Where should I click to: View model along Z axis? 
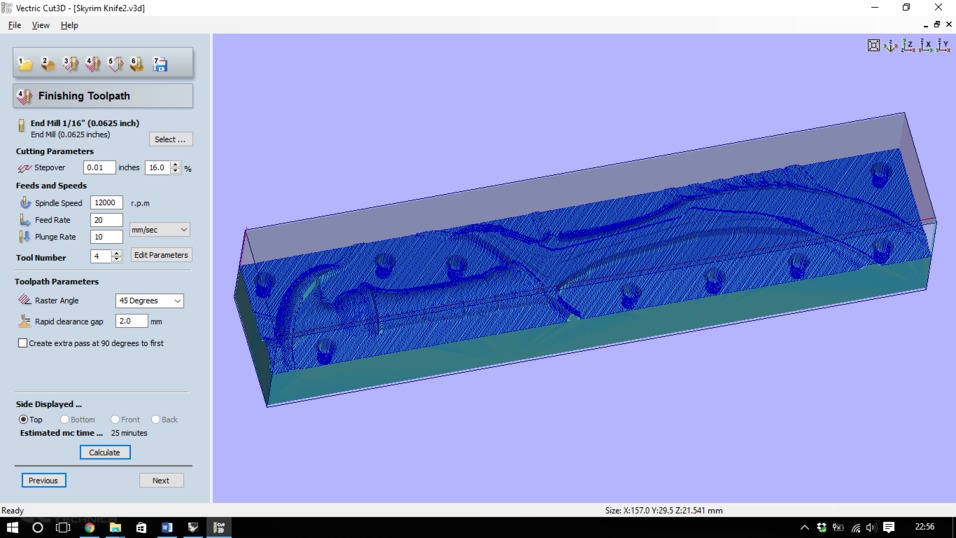pos(908,45)
